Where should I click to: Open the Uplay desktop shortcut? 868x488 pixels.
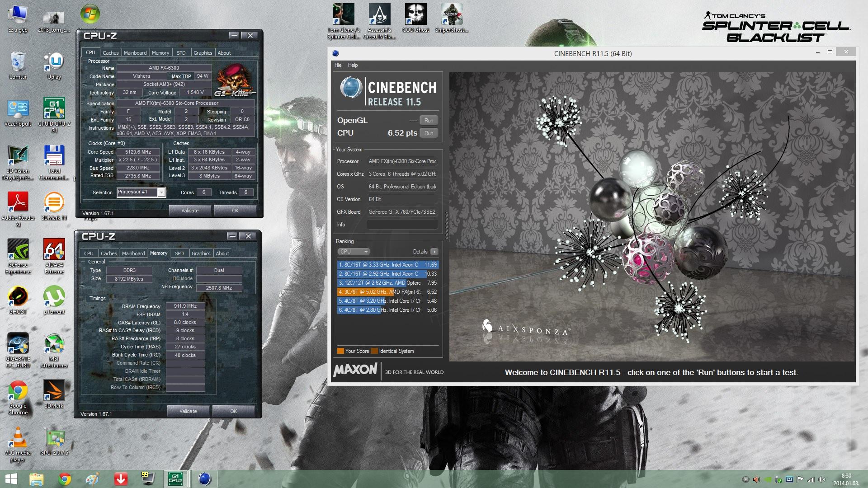coord(54,66)
